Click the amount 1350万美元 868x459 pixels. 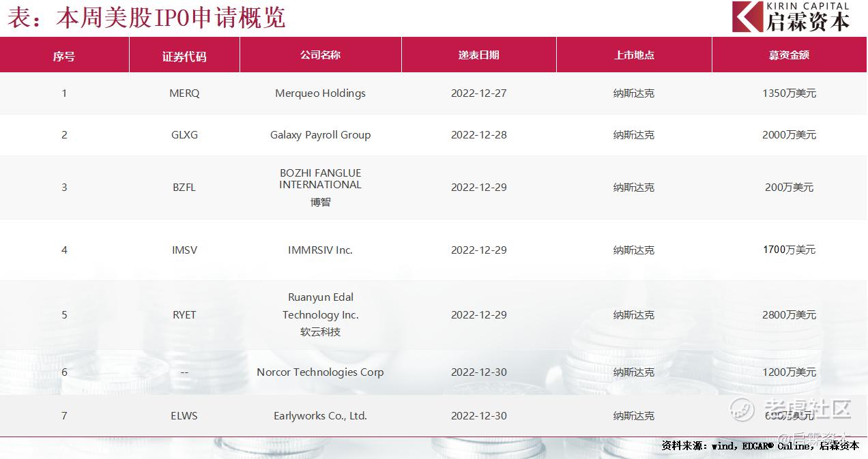point(789,93)
